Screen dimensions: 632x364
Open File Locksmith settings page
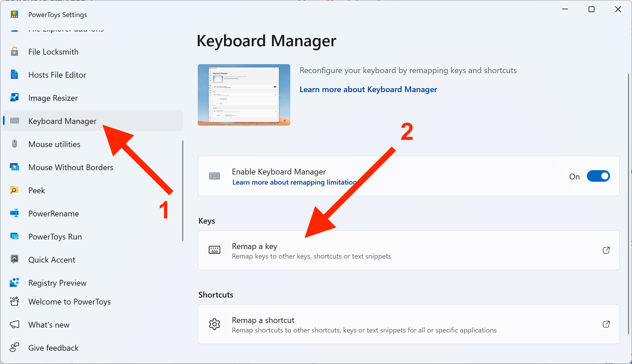coord(93,52)
